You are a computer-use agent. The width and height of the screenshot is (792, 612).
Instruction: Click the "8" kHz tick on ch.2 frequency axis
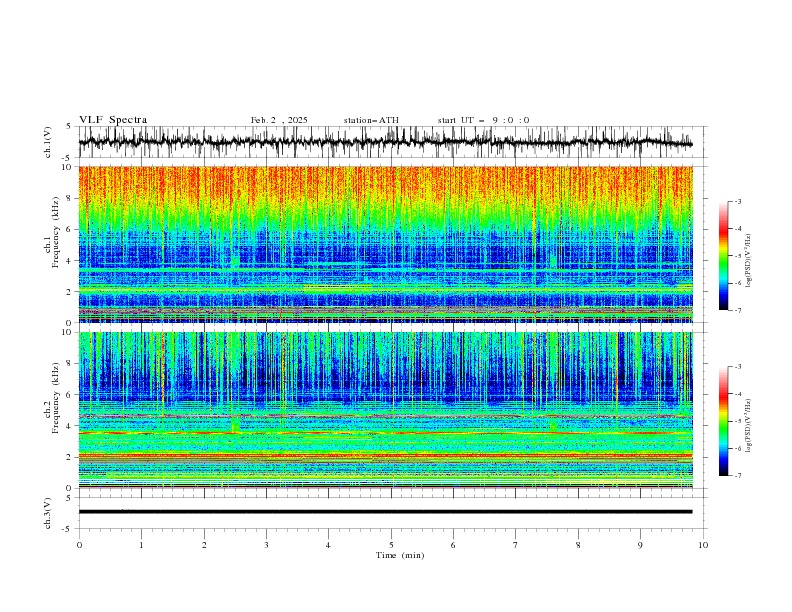pos(70,363)
